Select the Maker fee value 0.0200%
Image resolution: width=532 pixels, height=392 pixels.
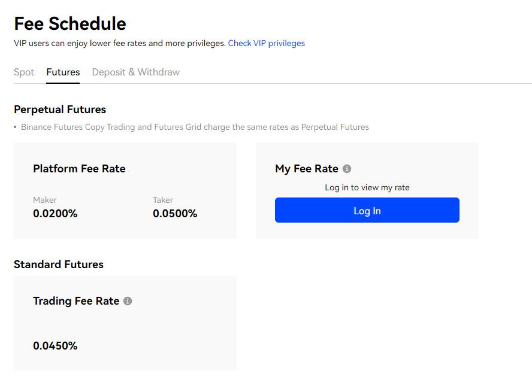(x=55, y=214)
